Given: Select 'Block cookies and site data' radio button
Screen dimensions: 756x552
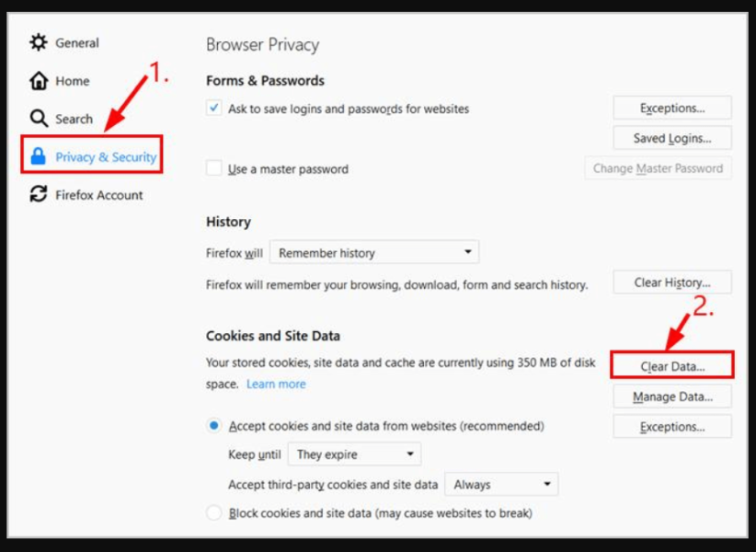Looking at the screenshot, I should [x=214, y=512].
